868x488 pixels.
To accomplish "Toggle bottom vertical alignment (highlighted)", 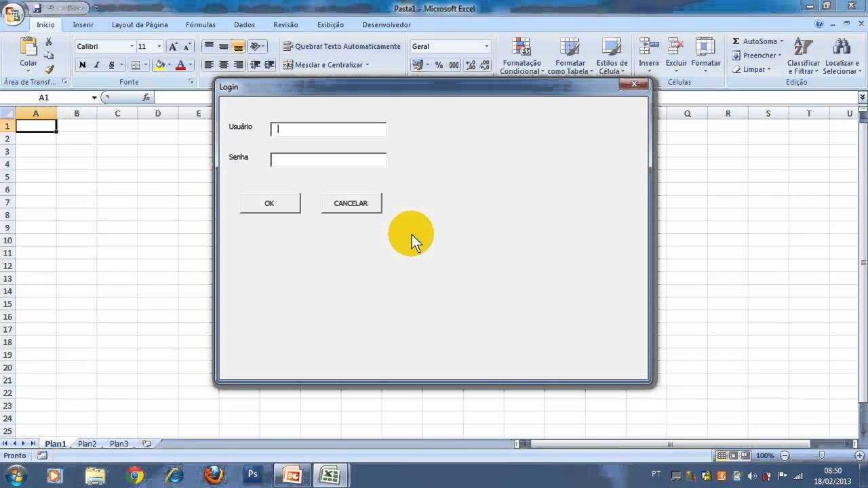I will tap(239, 46).
